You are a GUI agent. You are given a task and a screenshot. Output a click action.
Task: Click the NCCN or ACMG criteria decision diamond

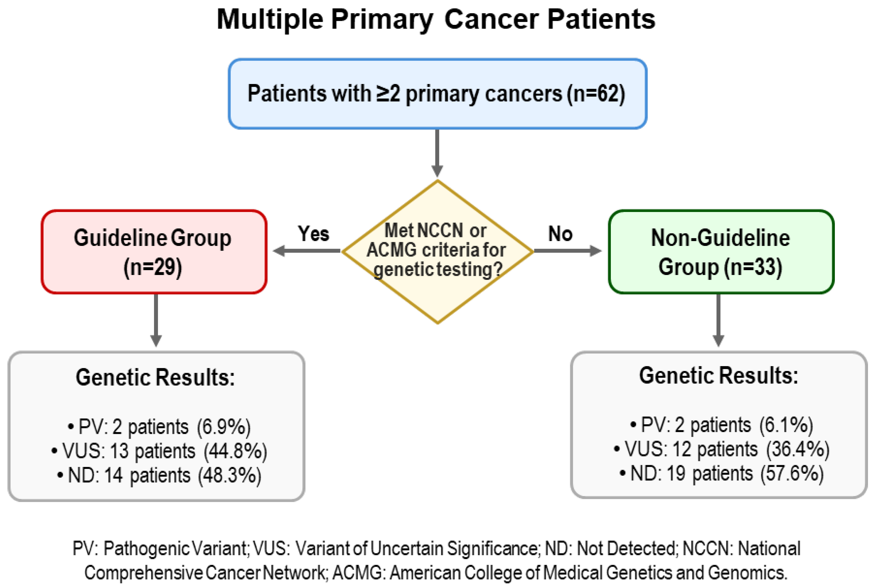tap(437, 251)
